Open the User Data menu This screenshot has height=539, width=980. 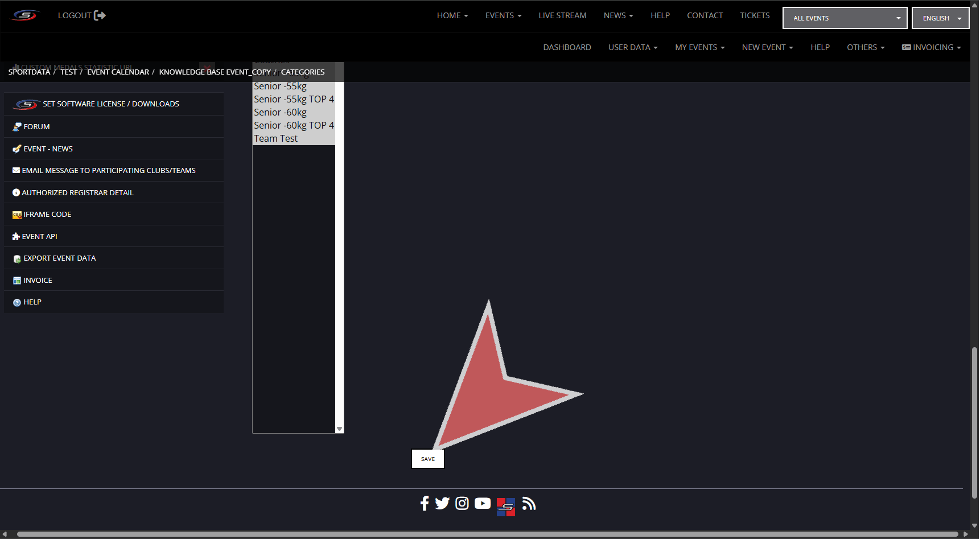point(632,47)
